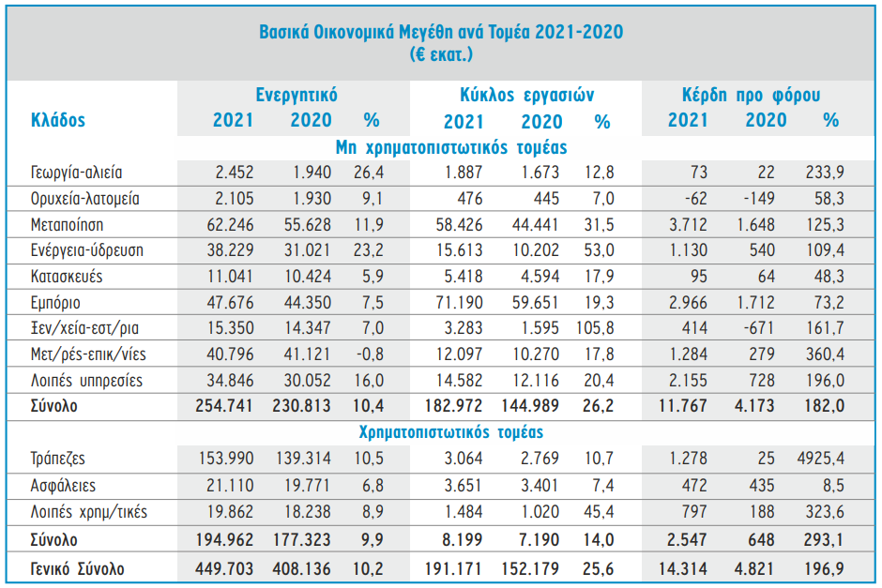882x588 pixels.
Task: Select the 'Μεταποίηση' row label
Action: coord(67,225)
